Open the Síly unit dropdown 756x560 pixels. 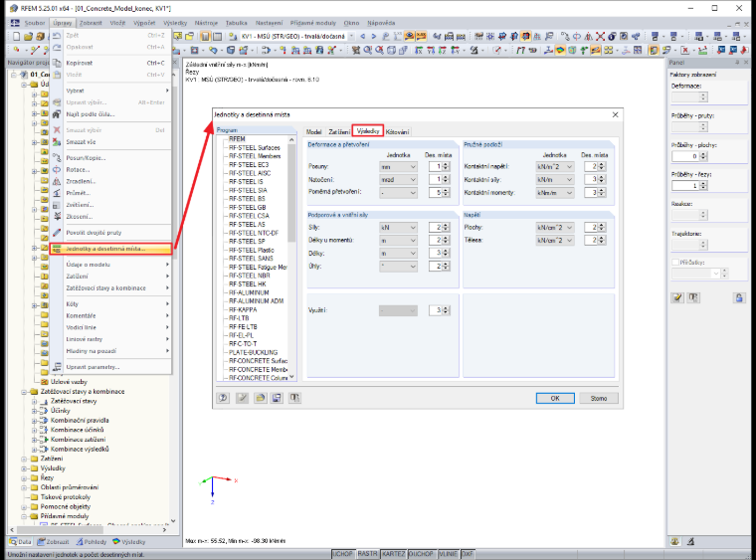tap(398, 228)
